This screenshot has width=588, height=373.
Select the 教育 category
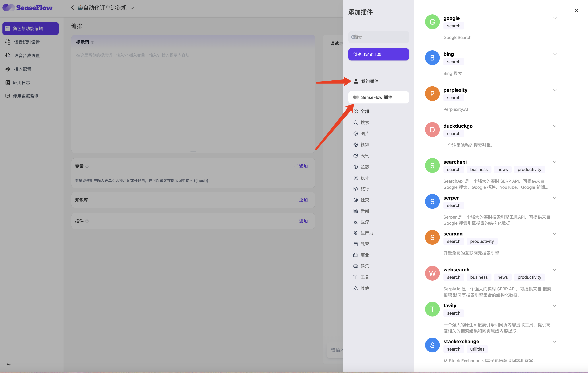pos(361,244)
